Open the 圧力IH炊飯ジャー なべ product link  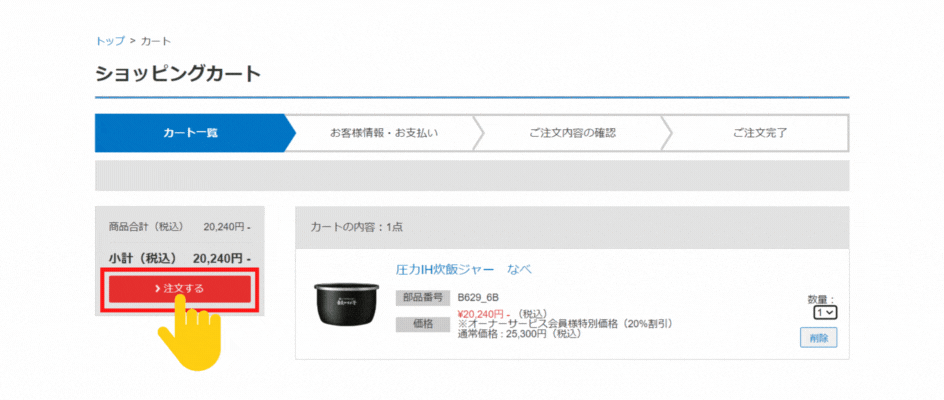pos(464,269)
